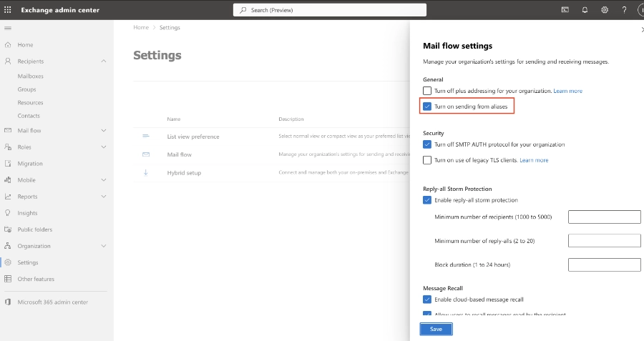644x341 pixels.
Task: Click the Organization hierarchy icon
Action: [8, 246]
